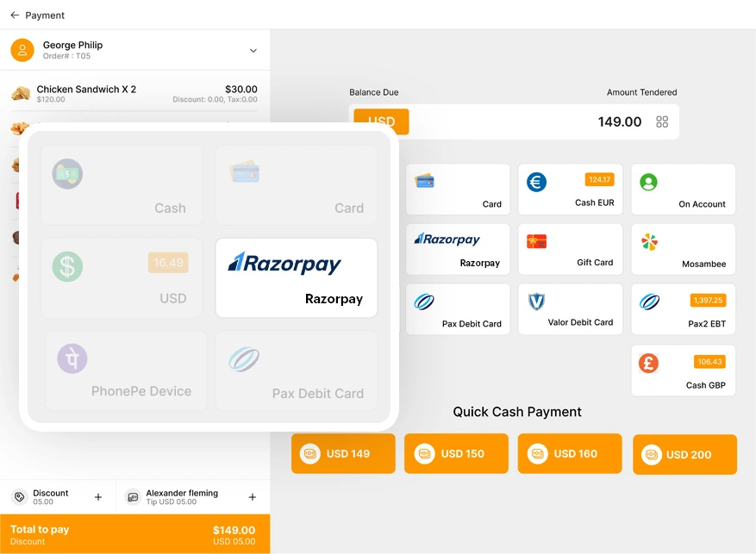756x554 pixels.
Task: Click the PhonePe logo icon
Action: tap(72, 359)
